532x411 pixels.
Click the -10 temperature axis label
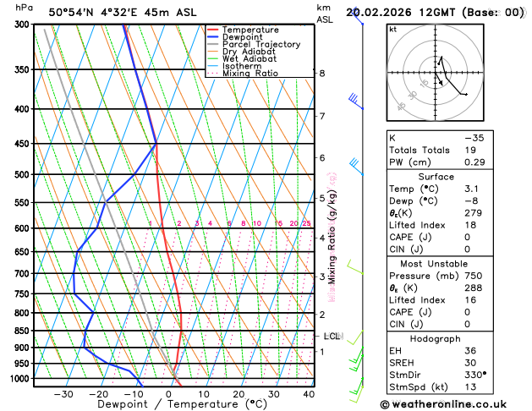tap(134, 394)
